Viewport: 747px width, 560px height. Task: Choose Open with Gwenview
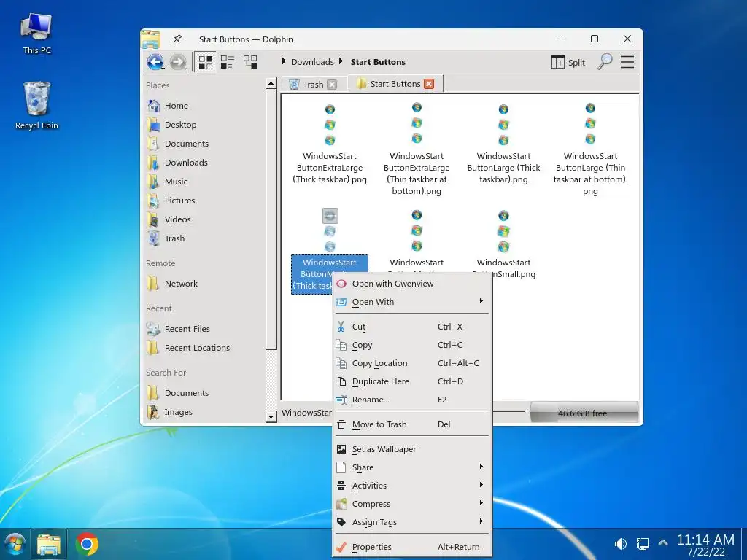tap(413, 284)
